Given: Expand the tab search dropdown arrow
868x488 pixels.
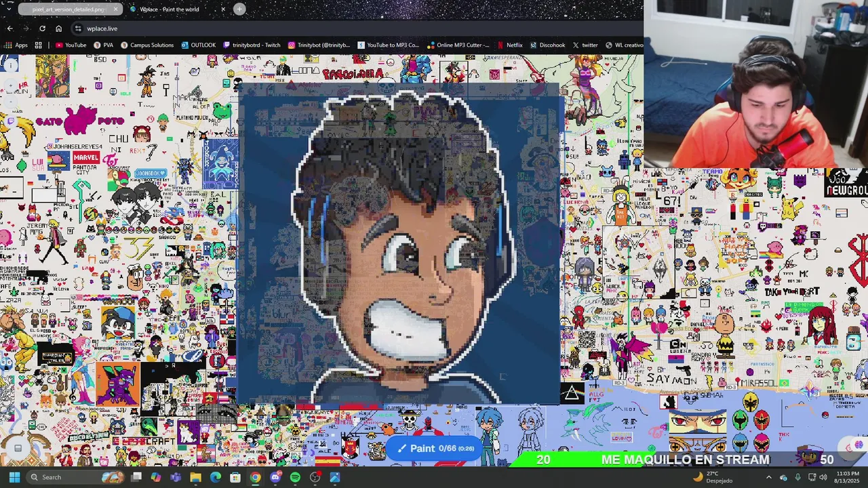Looking at the screenshot, I should pos(9,9).
